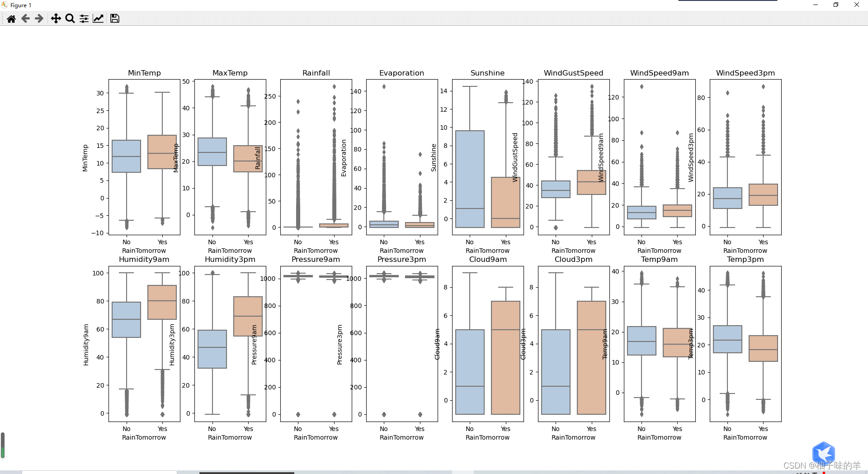The width and height of the screenshot is (868, 474).
Task: Restore down the Figure 1 window
Action: point(836,5)
